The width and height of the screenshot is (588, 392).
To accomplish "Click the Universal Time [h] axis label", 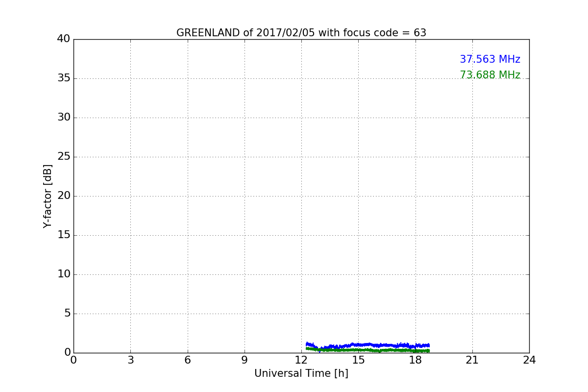I will pyautogui.click(x=301, y=373).
